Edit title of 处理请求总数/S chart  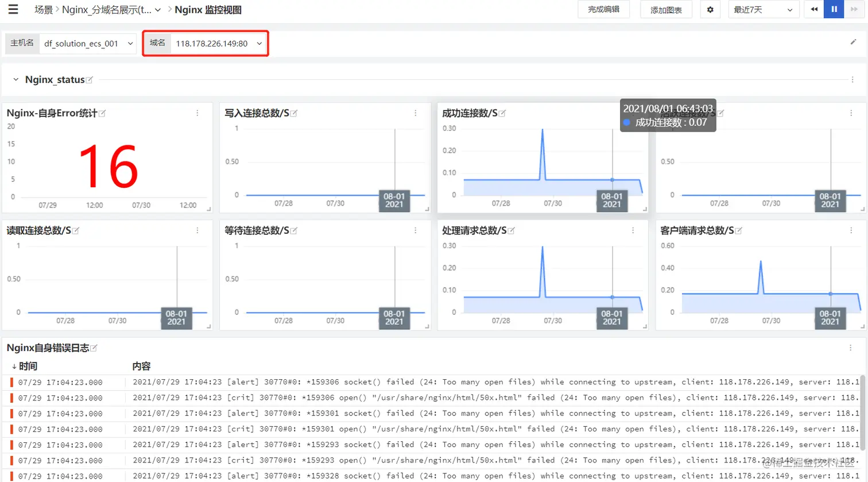pos(511,230)
